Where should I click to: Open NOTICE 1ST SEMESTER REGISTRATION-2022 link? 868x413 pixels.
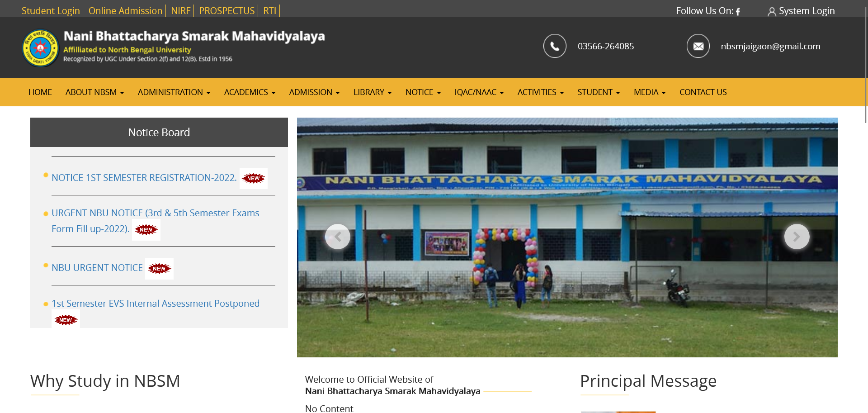[x=144, y=178]
